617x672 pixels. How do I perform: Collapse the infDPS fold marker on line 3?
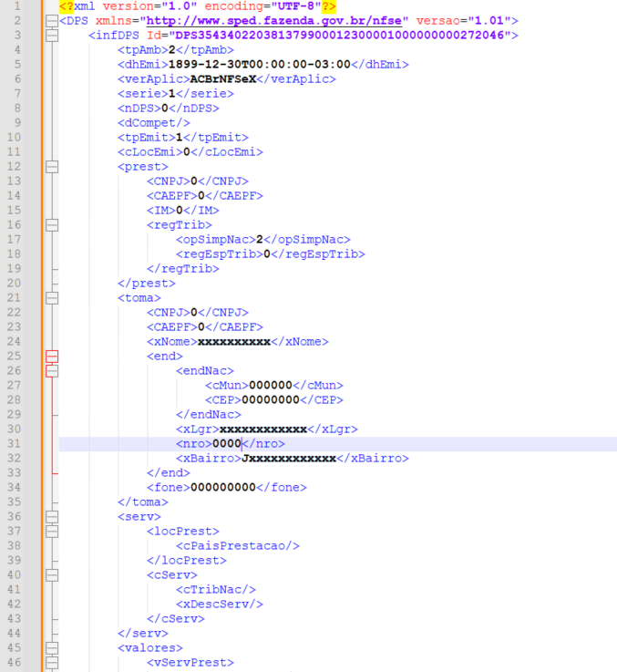tap(52, 36)
